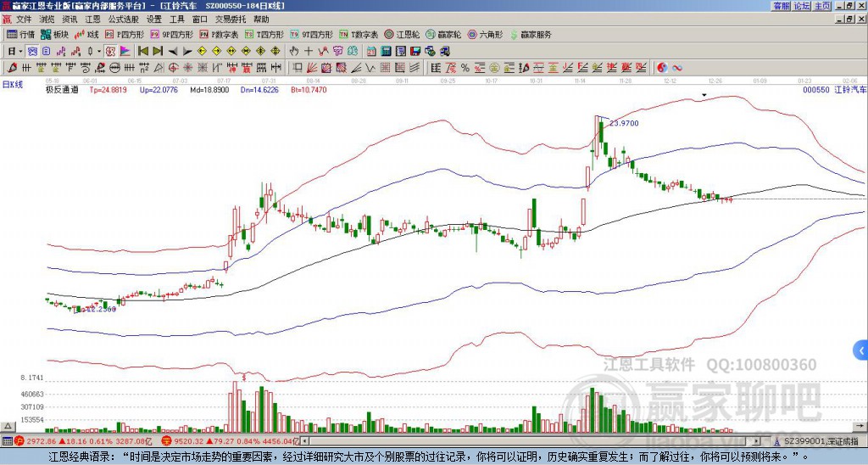Click the Tp=24.8819 value

coord(108,89)
